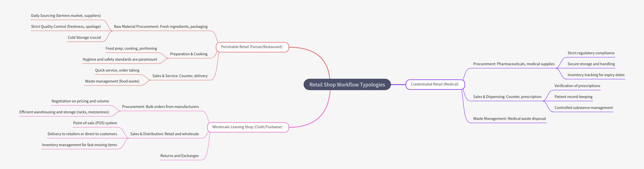Click 'Delivery to retailers or direct to customers'

[x=82, y=134]
